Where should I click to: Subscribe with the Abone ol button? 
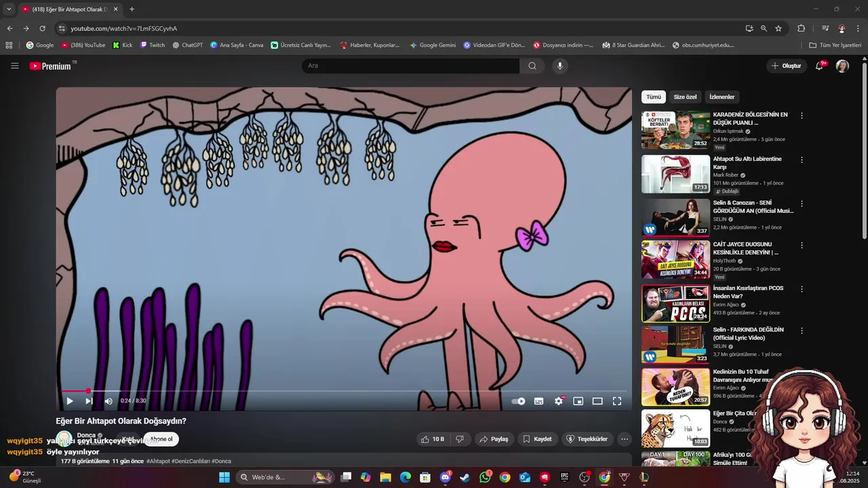point(161,439)
